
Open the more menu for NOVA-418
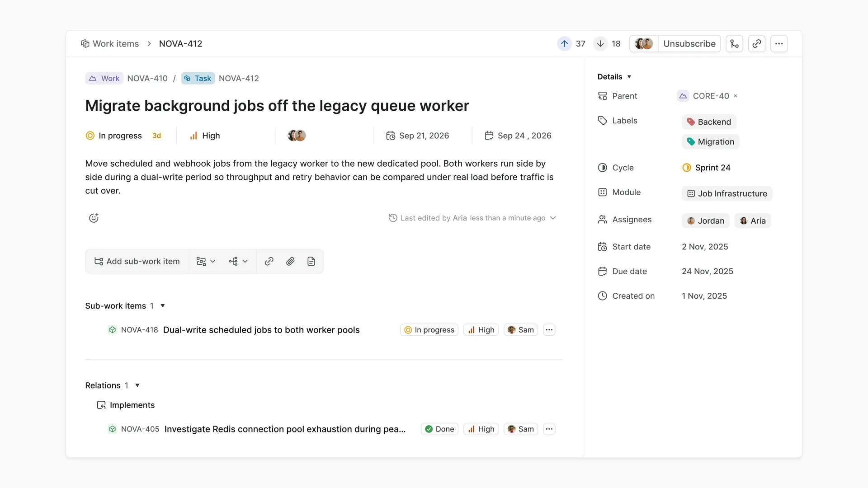549,330
